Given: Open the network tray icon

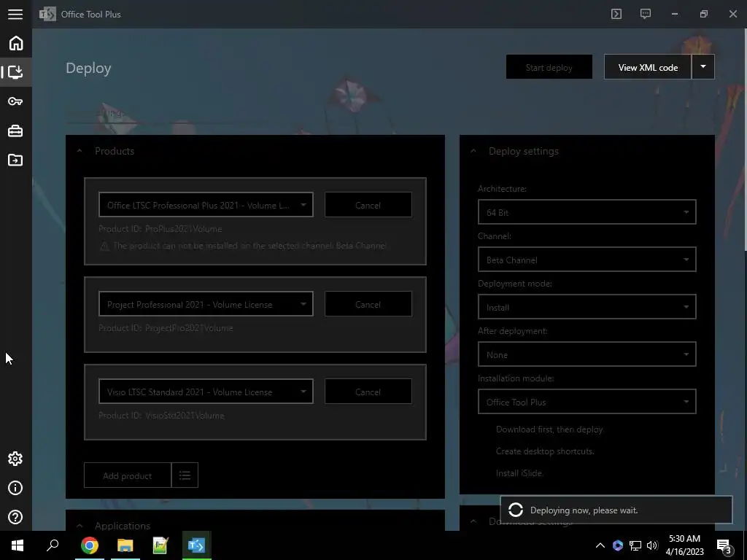Looking at the screenshot, I should tap(635, 545).
